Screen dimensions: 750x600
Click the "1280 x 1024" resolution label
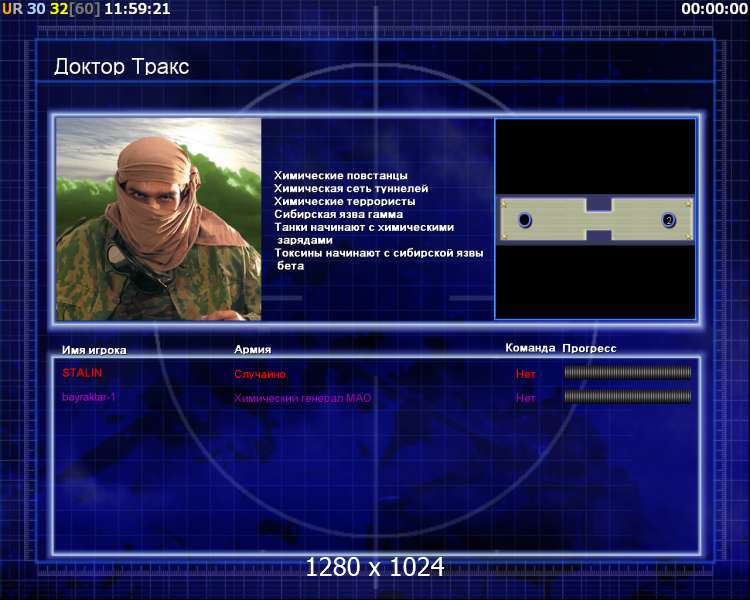coord(375,567)
